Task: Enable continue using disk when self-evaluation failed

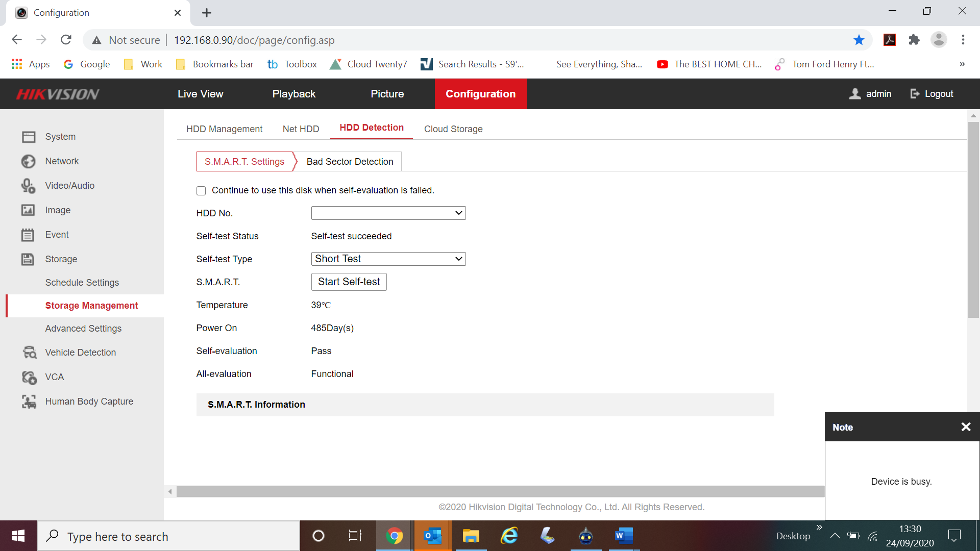Action: click(x=201, y=191)
